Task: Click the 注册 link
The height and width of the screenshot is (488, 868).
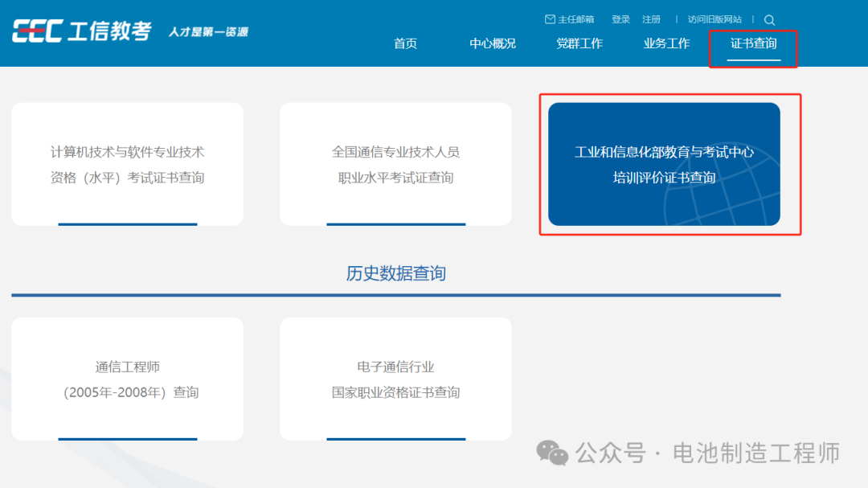Action: [x=652, y=19]
